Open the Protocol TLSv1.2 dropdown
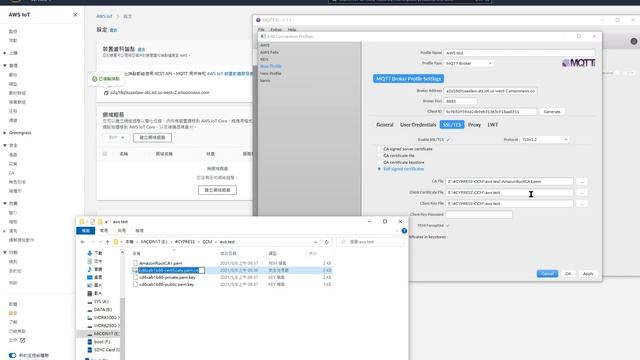The image size is (640, 360). [x=544, y=140]
